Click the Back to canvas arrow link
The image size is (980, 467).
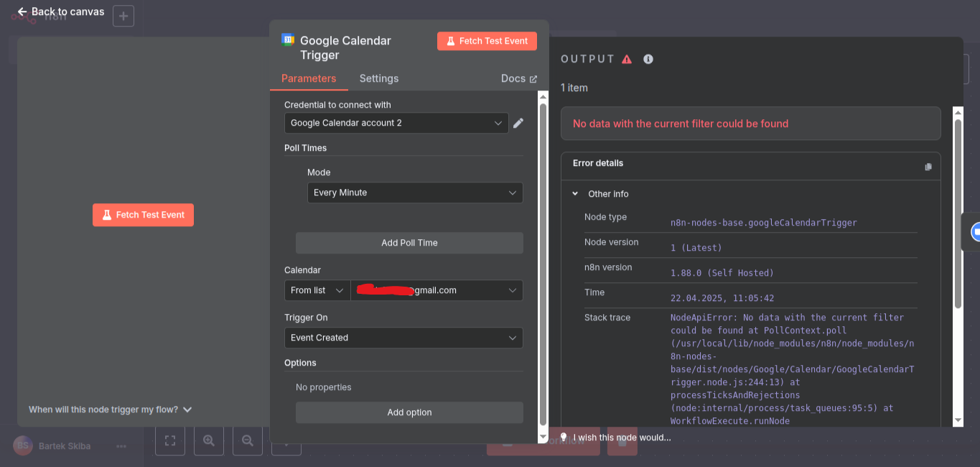click(x=60, y=11)
